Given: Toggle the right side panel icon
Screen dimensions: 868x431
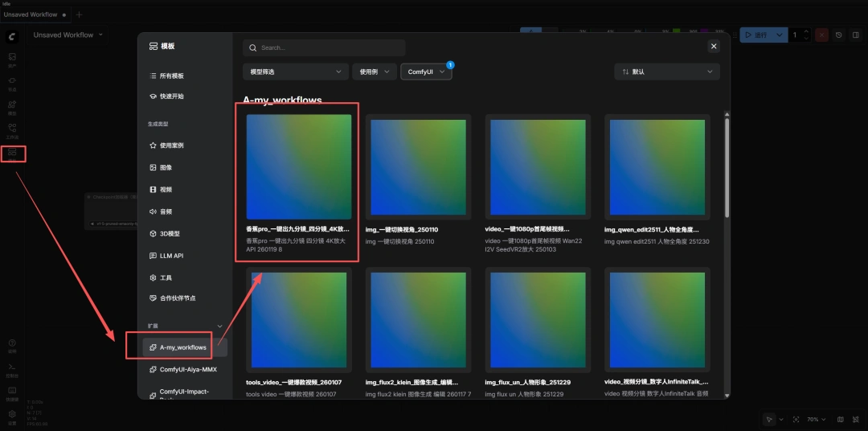Looking at the screenshot, I should pyautogui.click(x=856, y=35).
